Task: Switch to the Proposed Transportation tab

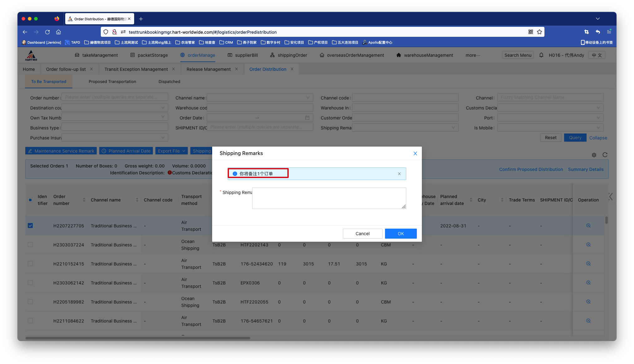Action: [112, 82]
